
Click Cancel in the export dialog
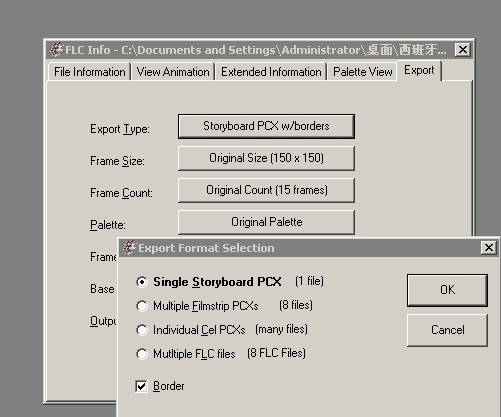447,330
